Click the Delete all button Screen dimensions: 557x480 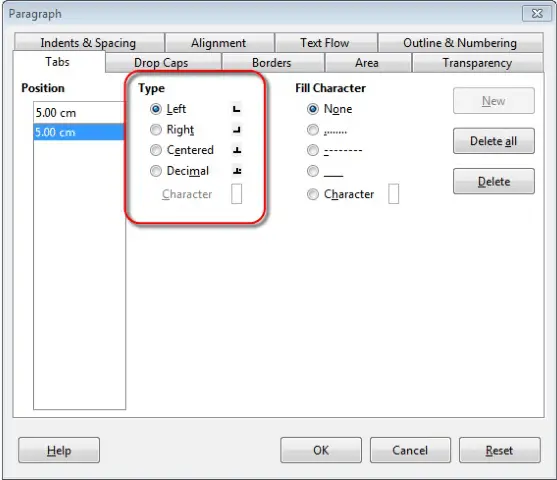tap(493, 141)
